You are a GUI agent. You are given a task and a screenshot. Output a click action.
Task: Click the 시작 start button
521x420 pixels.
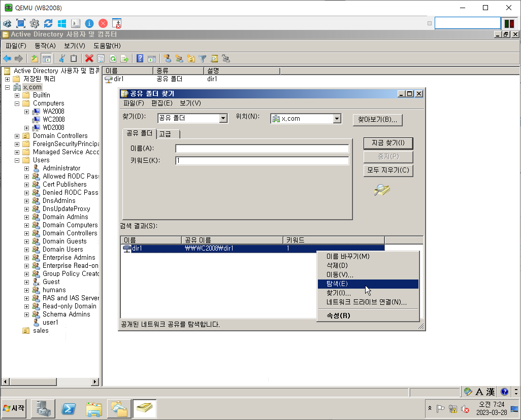click(x=14, y=408)
